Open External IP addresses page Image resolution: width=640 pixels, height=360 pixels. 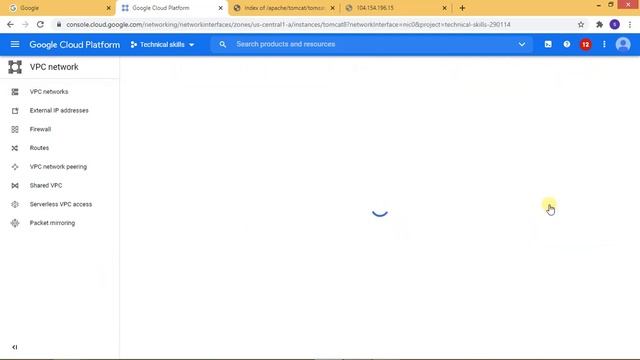(x=60, y=111)
